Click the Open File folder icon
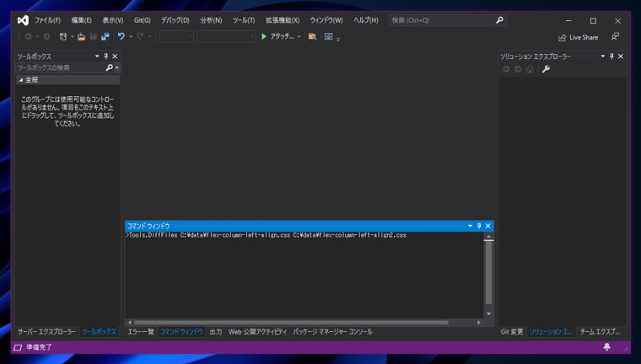641x364 pixels. click(81, 37)
